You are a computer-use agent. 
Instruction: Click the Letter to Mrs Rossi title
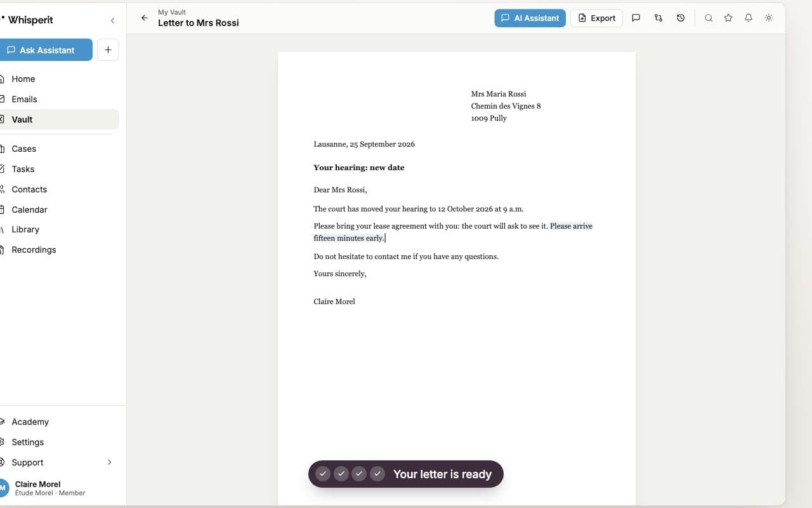199,23
